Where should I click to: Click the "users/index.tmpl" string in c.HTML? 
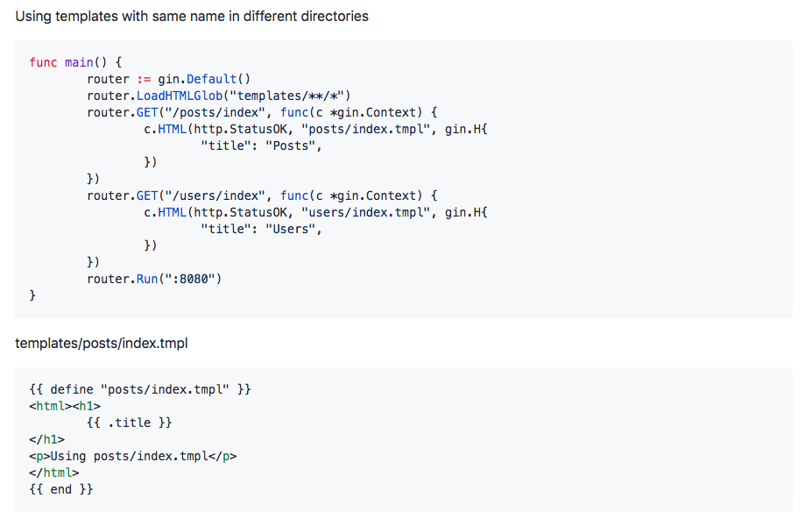tap(365, 212)
